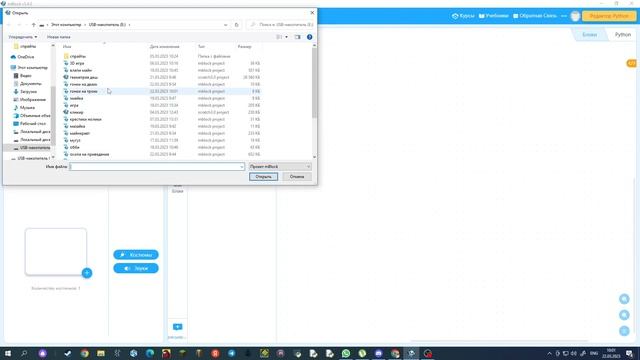The height and width of the screenshot is (360, 640).
Task: Click the orange code toggle at workspace edge
Action: pos(631,63)
